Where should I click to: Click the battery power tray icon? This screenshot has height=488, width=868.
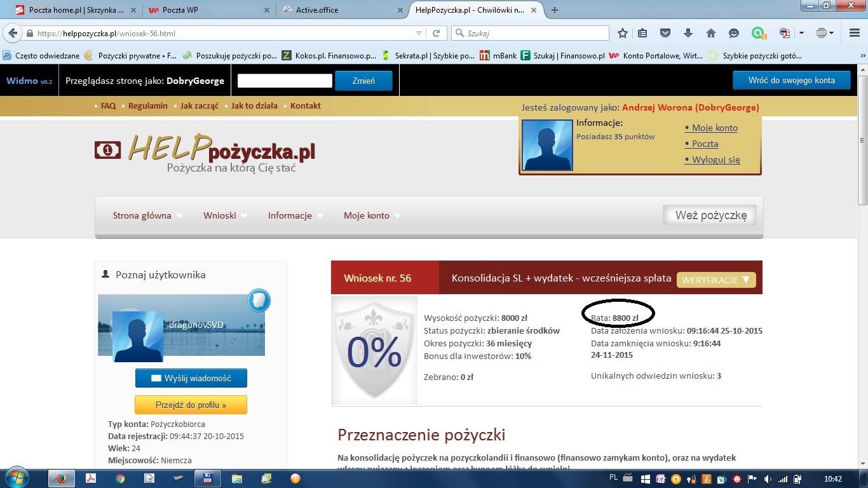coord(797,479)
